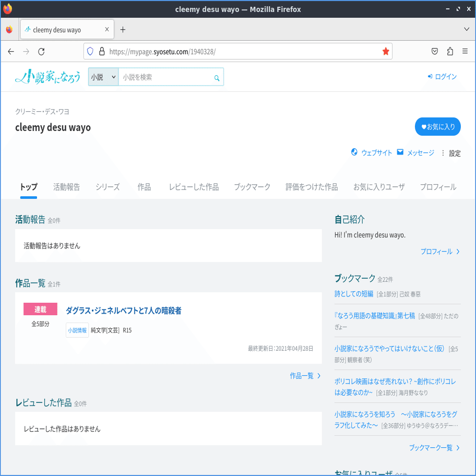Open the 小説 search category dropdown
The width and height of the screenshot is (476, 476).
pyautogui.click(x=103, y=77)
